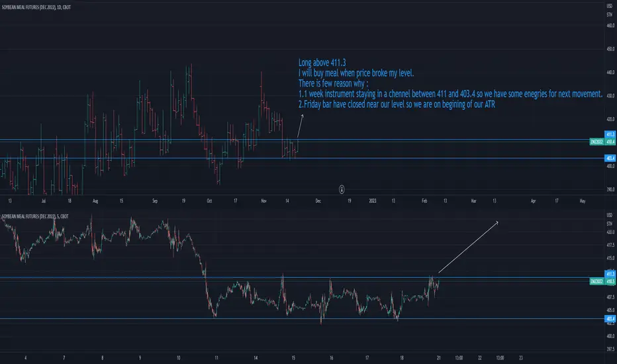The width and height of the screenshot is (617, 364).
Task: Click day 9 on the 5-minute time axis
Action: tap(140, 357)
